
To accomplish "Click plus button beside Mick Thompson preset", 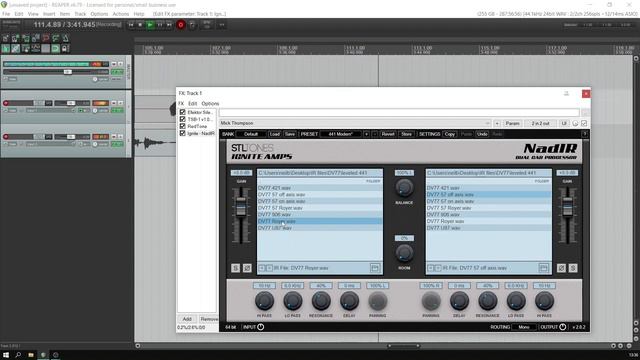I will click(497, 123).
